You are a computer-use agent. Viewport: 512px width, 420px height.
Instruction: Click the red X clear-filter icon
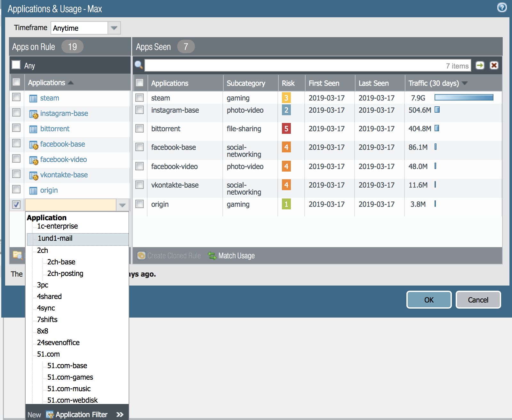pyautogui.click(x=494, y=65)
